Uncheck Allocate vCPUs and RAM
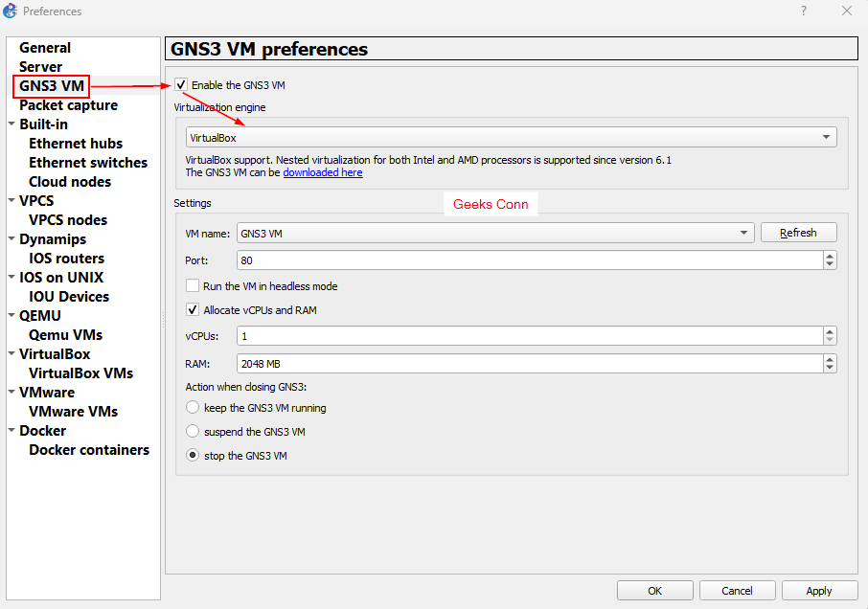This screenshot has width=868, height=609. (x=192, y=309)
